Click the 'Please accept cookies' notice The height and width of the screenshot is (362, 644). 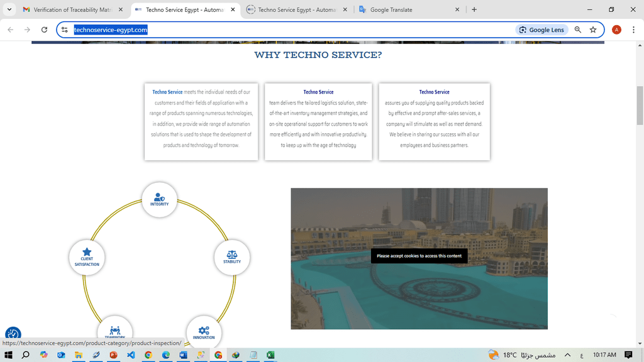click(x=419, y=256)
